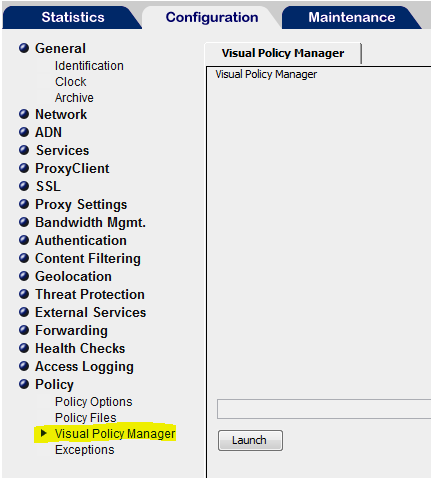
Task: Open Identification under General
Action: [89, 66]
